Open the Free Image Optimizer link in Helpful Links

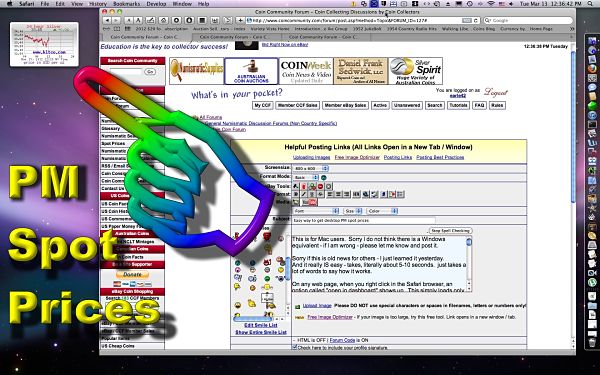pyautogui.click(x=357, y=157)
